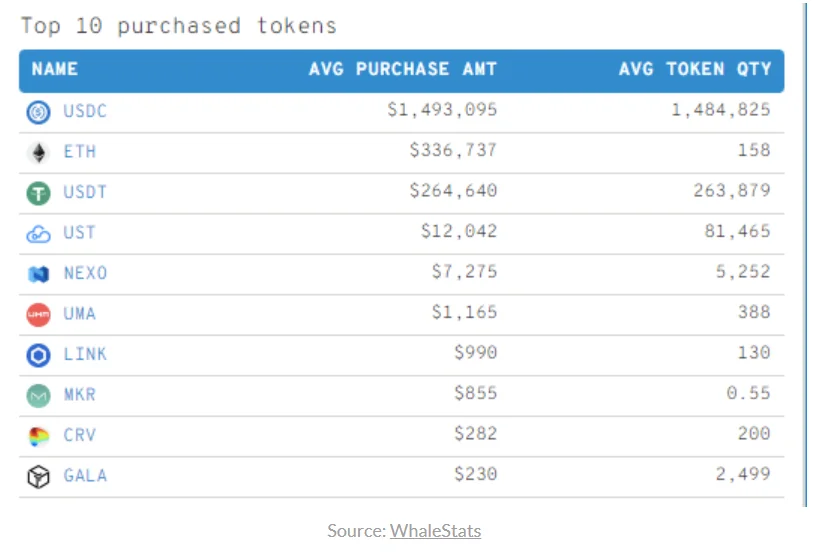Sort by AVG TOKEN QTY column header
The image size is (825, 552).
coord(695,69)
